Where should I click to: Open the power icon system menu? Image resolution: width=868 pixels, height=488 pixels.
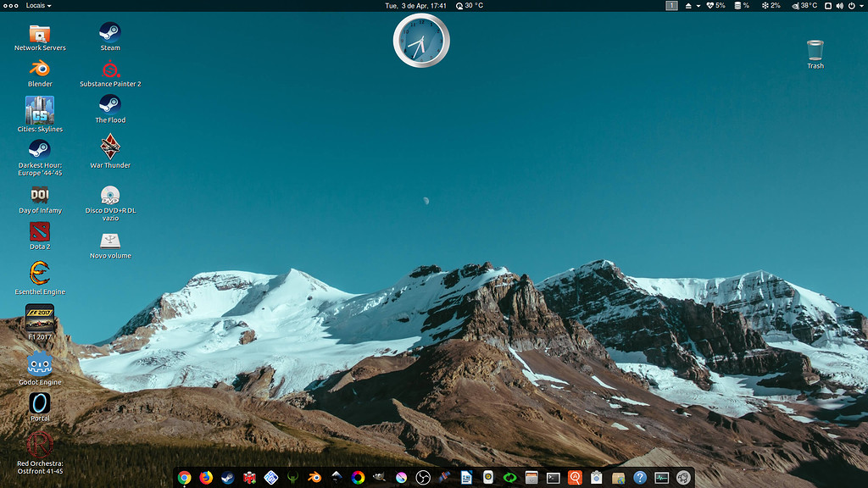(851, 6)
